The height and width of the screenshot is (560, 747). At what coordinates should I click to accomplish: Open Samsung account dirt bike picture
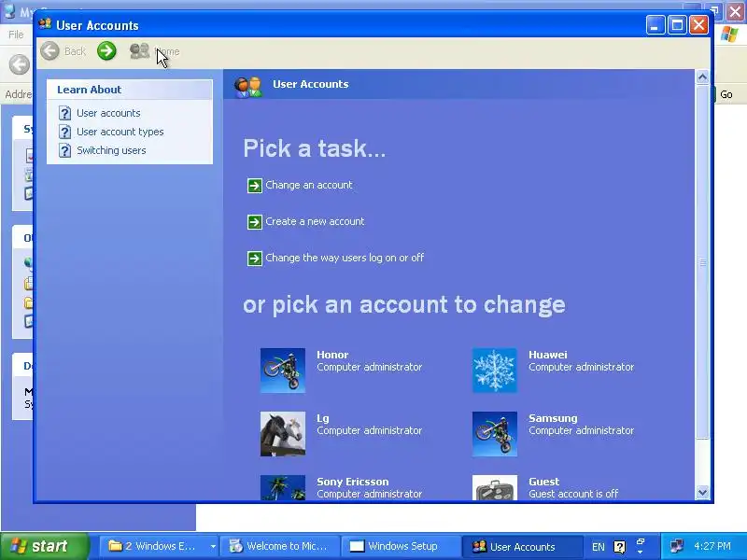pos(495,434)
